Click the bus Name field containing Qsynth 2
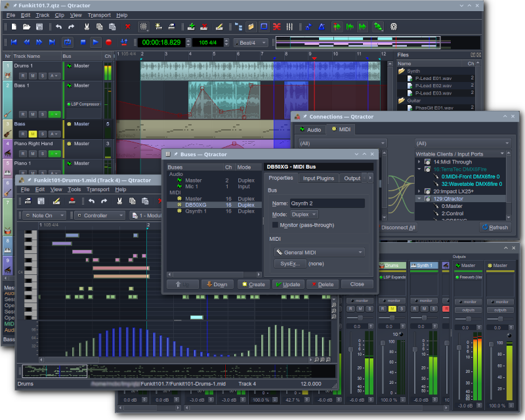Screen dimensions: 525x420 pos(327,203)
